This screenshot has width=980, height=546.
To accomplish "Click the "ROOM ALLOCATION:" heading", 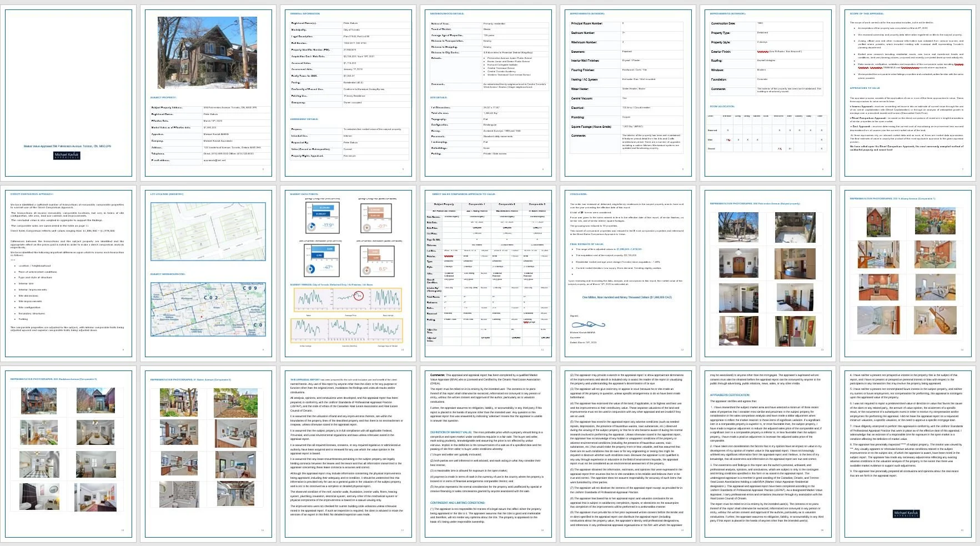I will click(722, 107).
